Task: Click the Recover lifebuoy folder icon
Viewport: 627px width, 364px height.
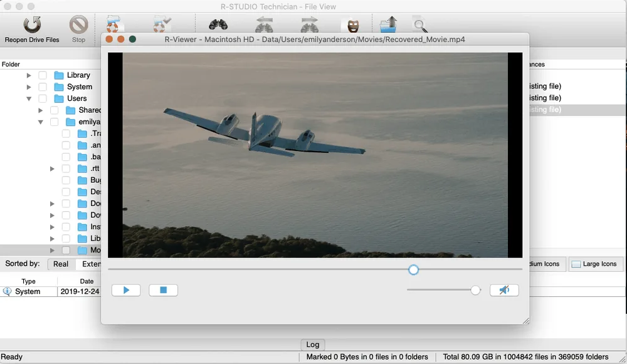Action: 113,24
